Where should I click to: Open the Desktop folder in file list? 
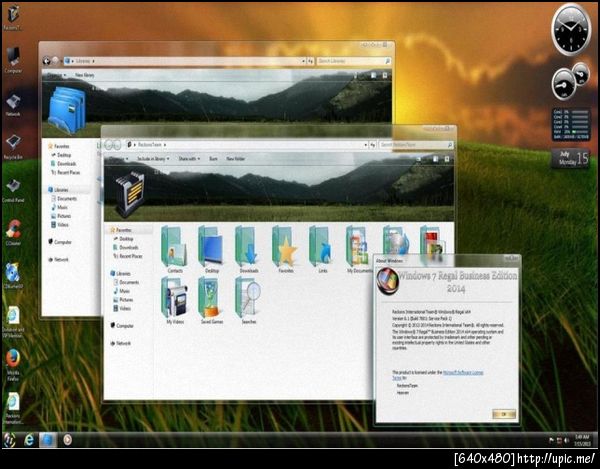click(211, 249)
